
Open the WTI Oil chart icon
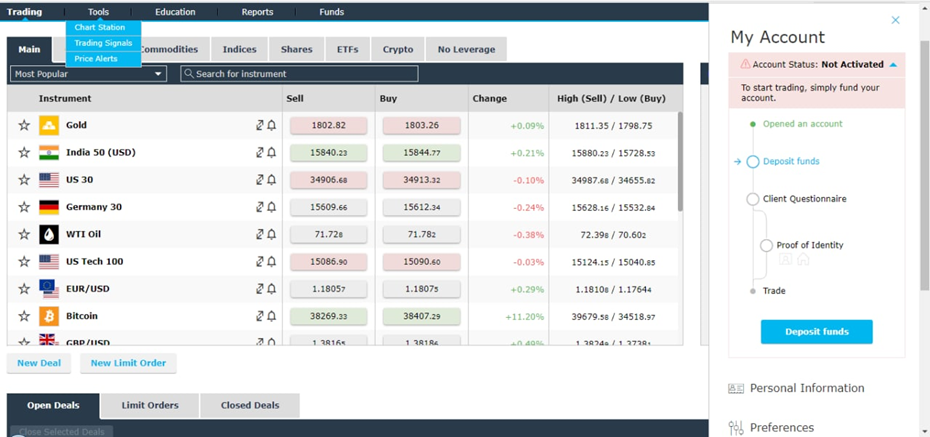point(260,234)
